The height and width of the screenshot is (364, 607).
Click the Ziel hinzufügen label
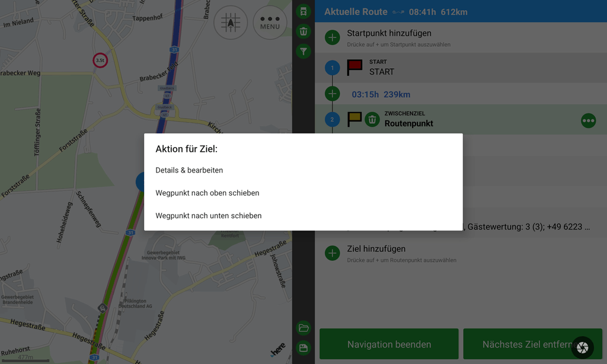376,249
